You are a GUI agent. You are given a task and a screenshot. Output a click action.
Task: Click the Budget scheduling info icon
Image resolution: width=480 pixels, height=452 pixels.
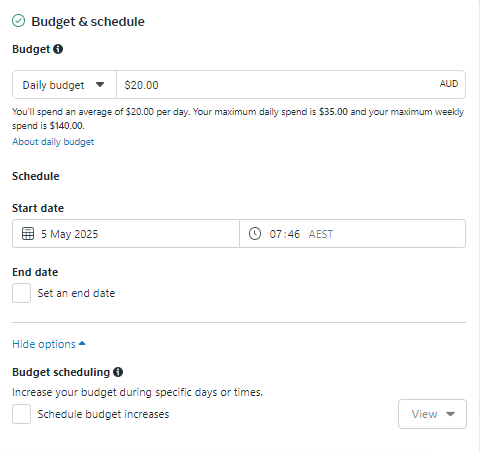(x=118, y=372)
